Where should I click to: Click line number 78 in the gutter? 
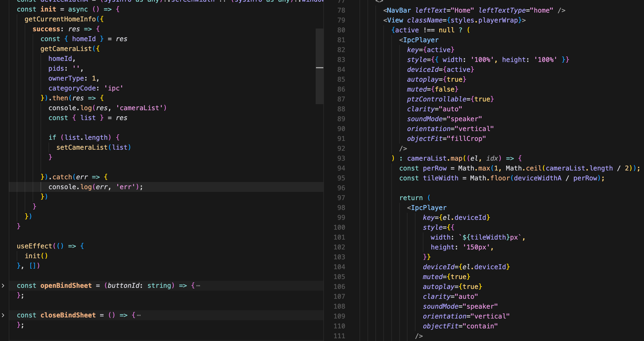[341, 10]
